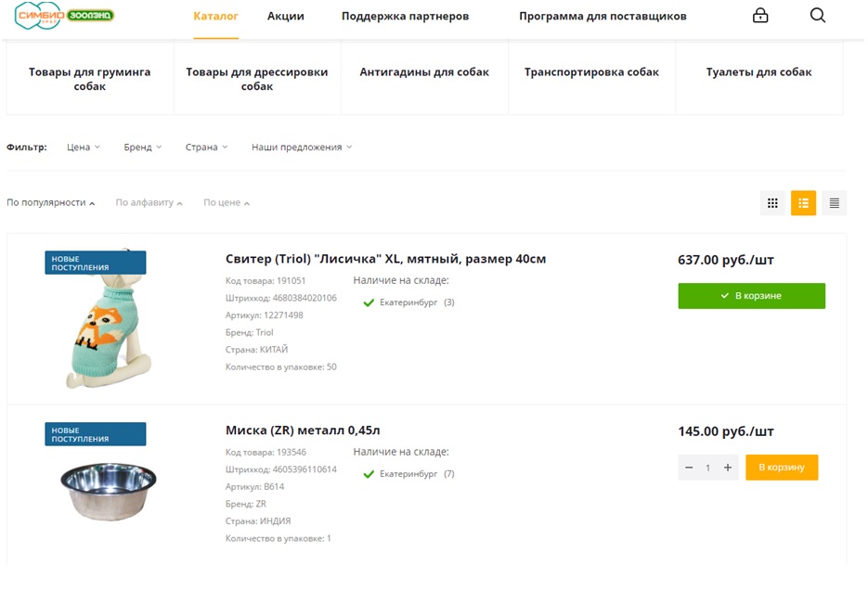Screen dimensions: 868x591
Task: Add the metal bowl В корзину
Action: point(782,468)
